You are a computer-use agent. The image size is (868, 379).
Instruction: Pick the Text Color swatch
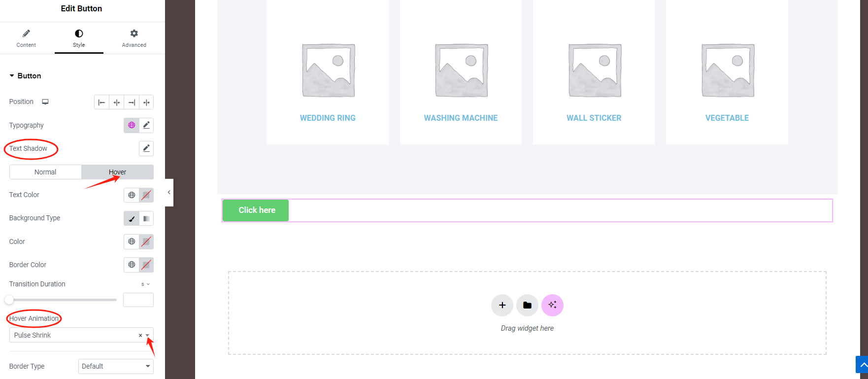[x=146, y=195]
